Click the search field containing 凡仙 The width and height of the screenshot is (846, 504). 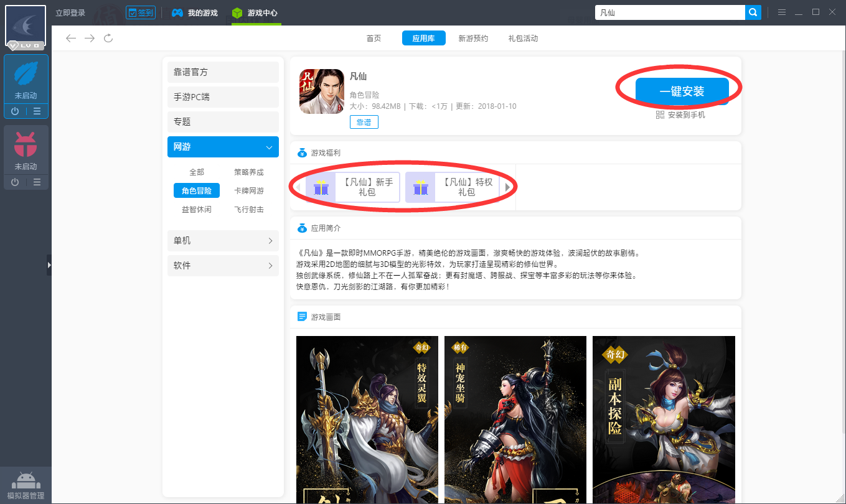pos(670,12)
